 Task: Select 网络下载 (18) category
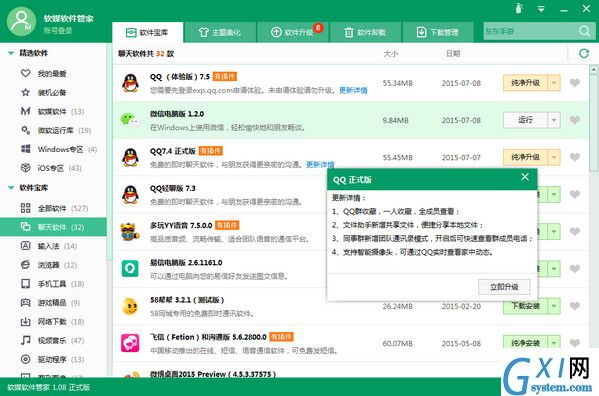[53, 322]
